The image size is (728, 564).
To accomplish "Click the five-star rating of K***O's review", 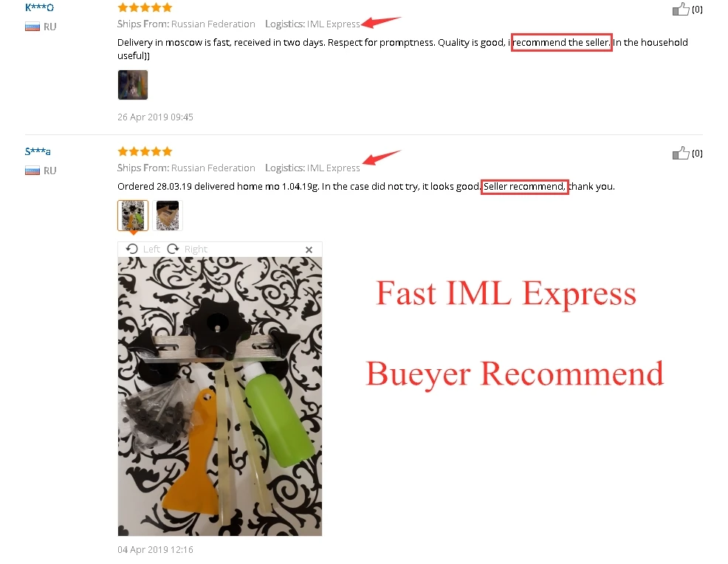I will click(145, 7).
